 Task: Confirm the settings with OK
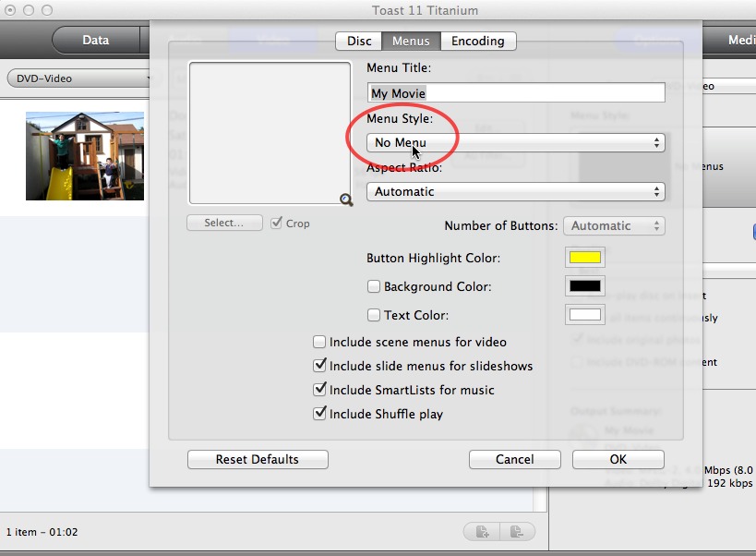point(618,459)
